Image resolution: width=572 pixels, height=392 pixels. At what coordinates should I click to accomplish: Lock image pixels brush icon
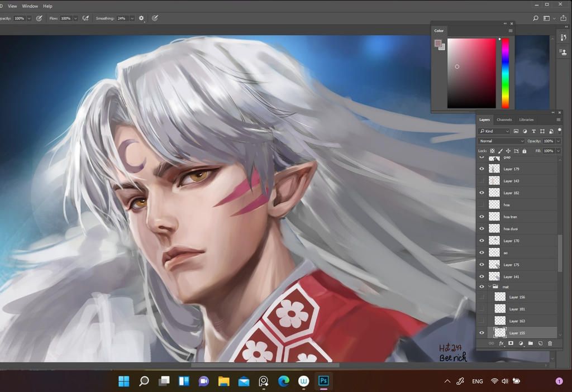[500, 151]
